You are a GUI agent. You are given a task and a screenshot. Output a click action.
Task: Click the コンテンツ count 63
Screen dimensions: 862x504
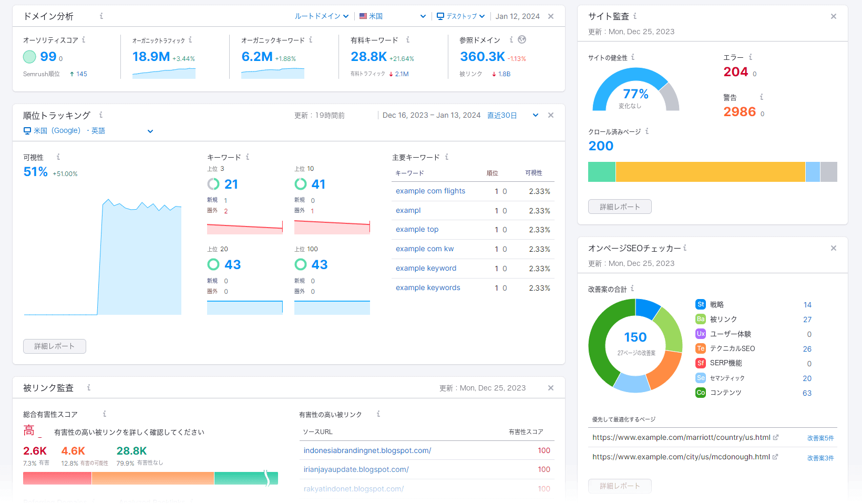807,393
